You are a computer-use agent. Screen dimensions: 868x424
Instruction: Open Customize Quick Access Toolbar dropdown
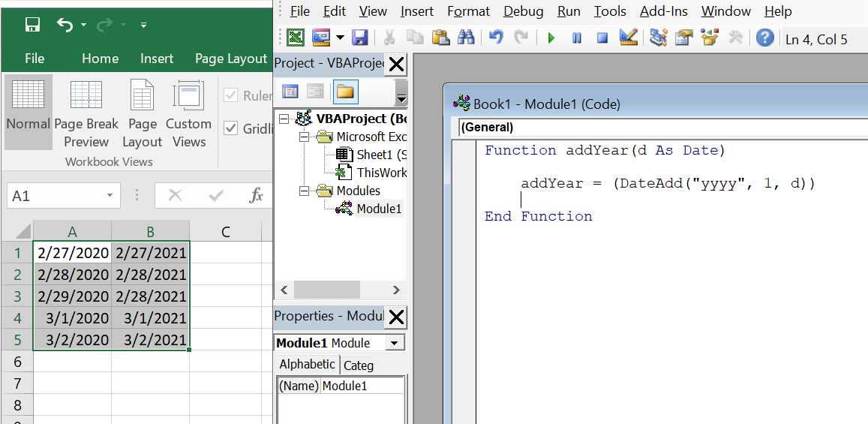tap(144, 25)
